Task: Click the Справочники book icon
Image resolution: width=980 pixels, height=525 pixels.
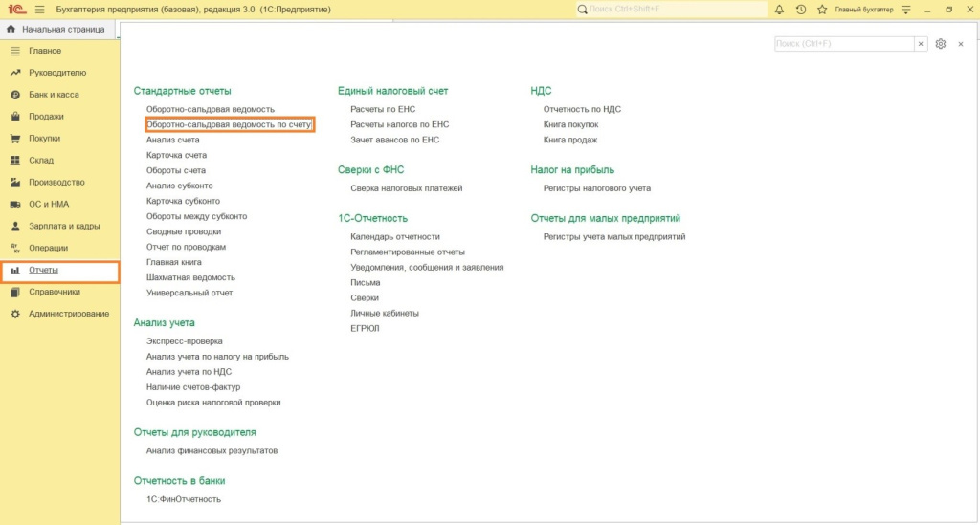Action: [x=15, y=292]
